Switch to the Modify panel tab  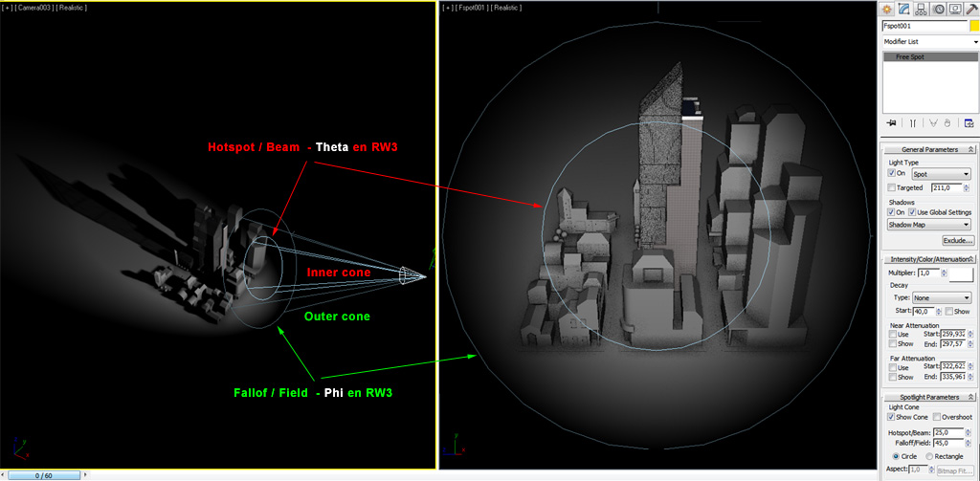pyautogui.click(x=905, y=9)
